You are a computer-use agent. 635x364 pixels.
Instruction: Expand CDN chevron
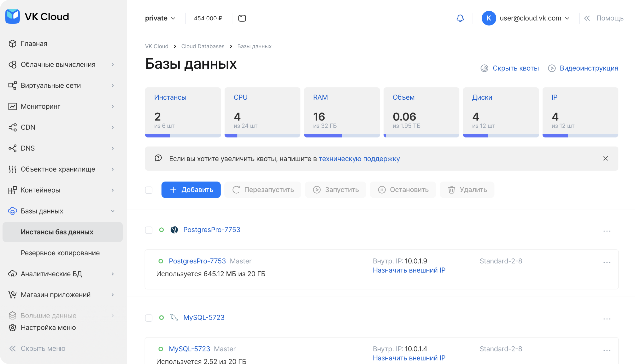(x=113, y=127)
